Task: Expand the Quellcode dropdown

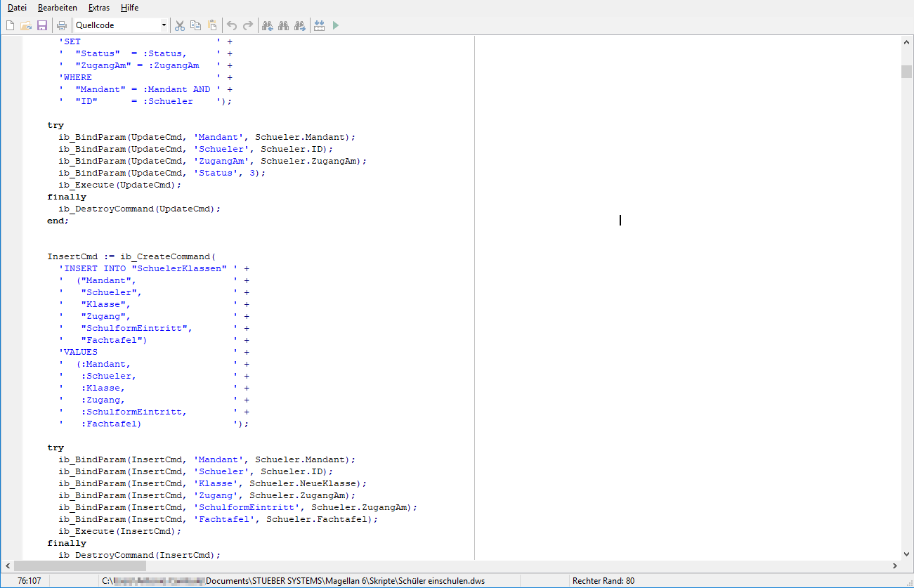Action: 164,25
